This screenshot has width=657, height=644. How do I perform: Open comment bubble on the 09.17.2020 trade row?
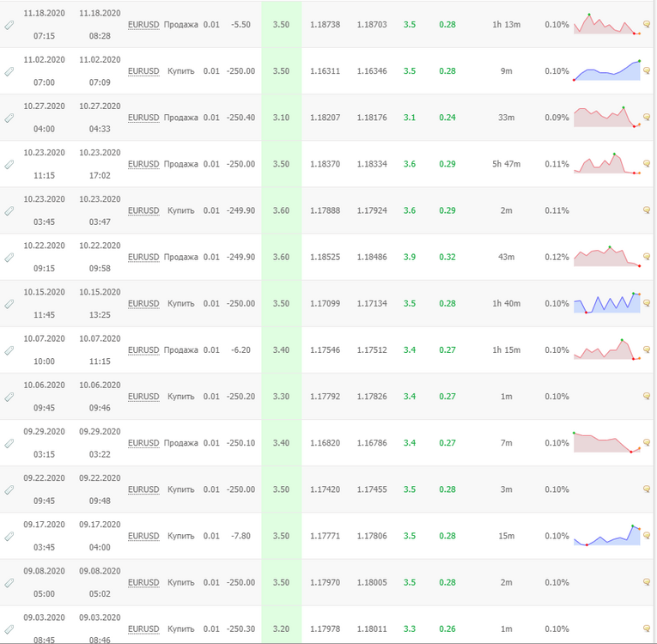pyautogui.click(x=647, y=536)
